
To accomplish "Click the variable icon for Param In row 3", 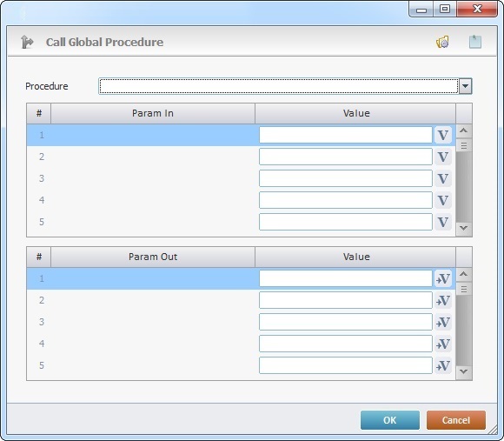I will tap(443, 178).
